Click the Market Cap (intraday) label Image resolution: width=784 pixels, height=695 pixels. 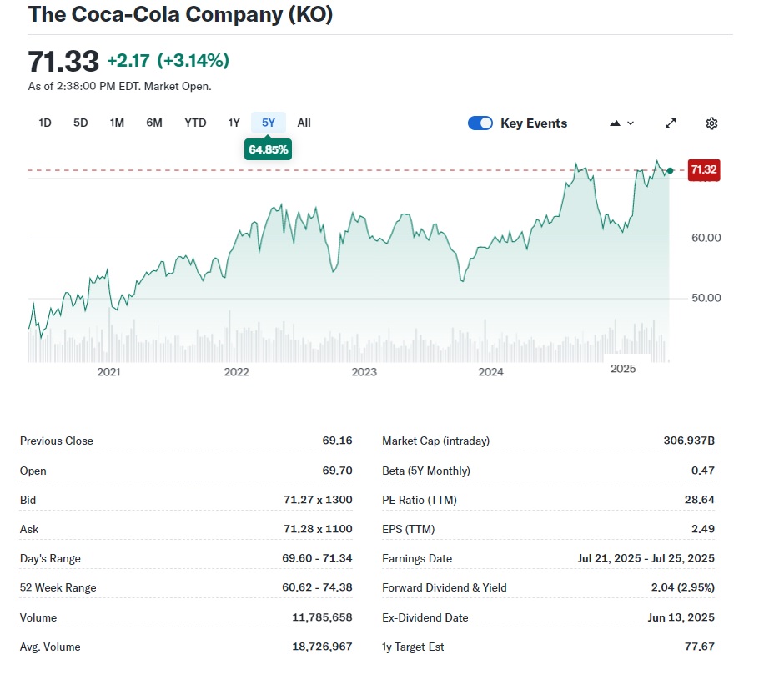[435, 441]
